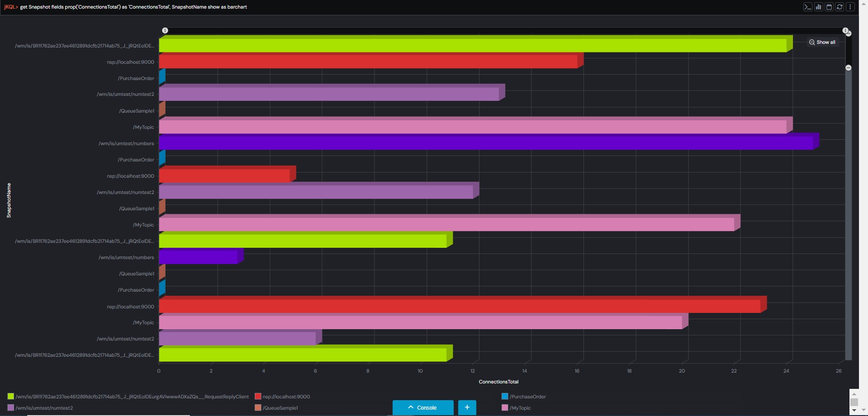Switch chart type using the bar chart icon

[x=819, y=7]
